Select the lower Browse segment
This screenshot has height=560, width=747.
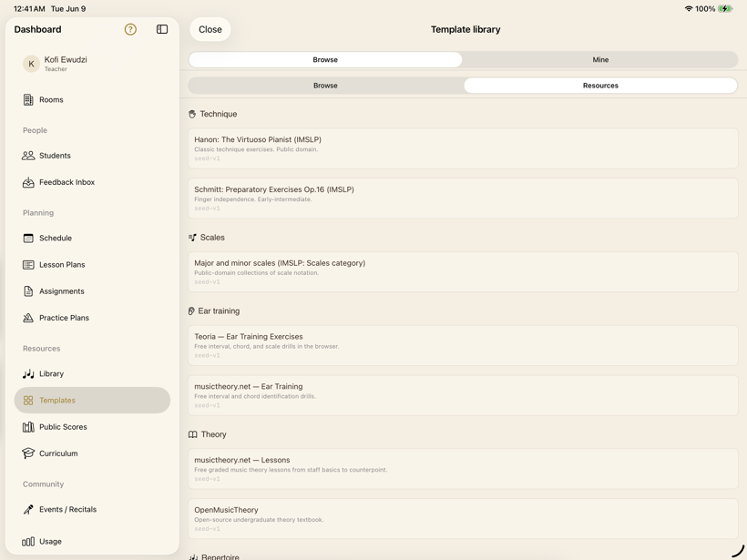click(x=325, y=86)
